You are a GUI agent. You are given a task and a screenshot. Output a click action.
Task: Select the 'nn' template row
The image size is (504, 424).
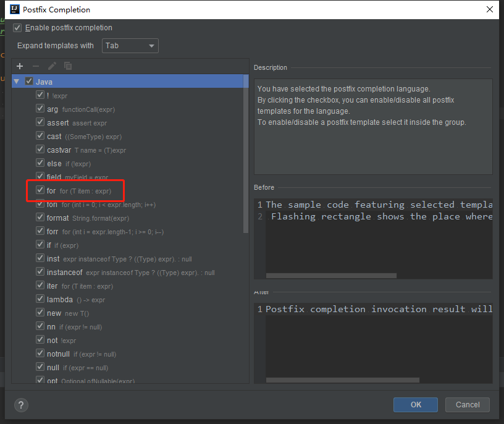pyautogui.click(x=128, y=327)
